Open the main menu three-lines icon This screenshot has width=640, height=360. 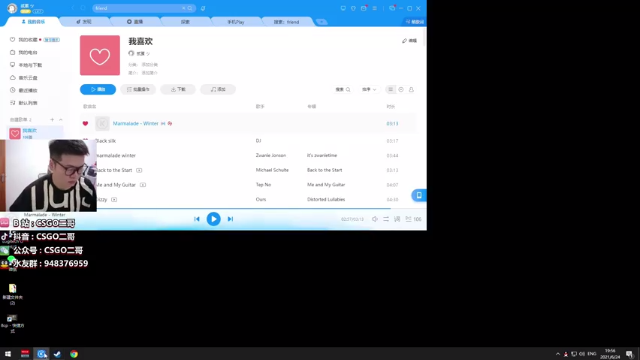click(x=374, y=8)
